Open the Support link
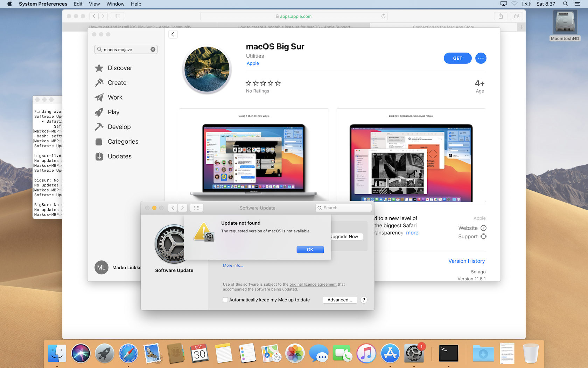The height and width of the screenshot is (368, 588). (x=472, y=237)
